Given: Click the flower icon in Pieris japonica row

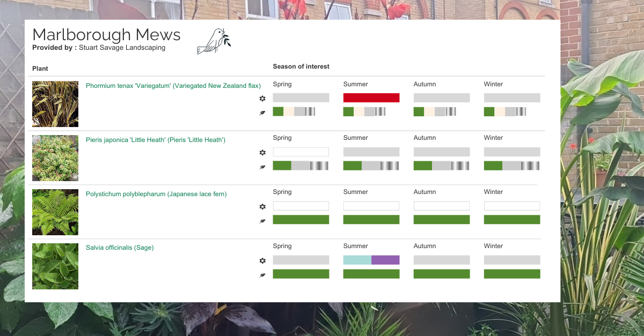Looking at the screenshot, I should (x=262, y=153).
